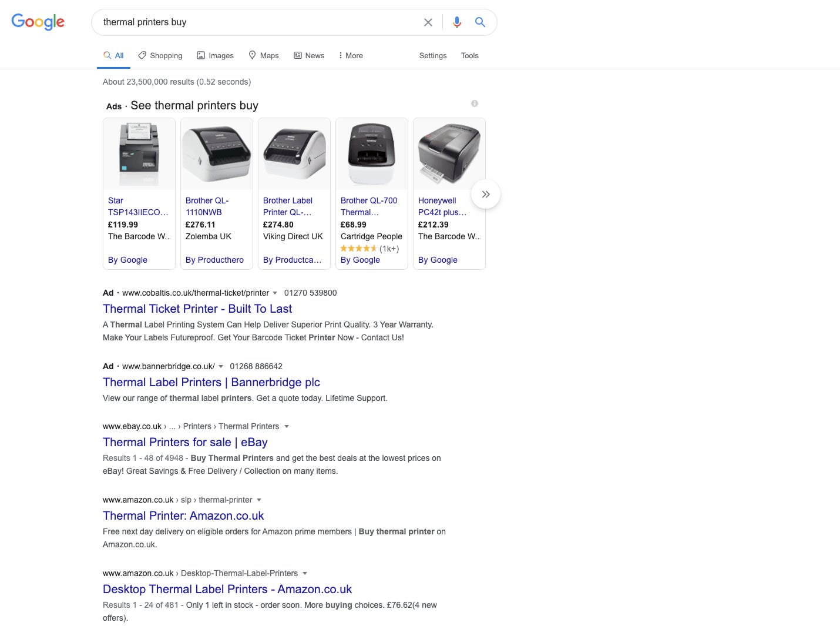
Task: Open the Star TSP143IIECO product title link
Action: click(x=138, y=206)
